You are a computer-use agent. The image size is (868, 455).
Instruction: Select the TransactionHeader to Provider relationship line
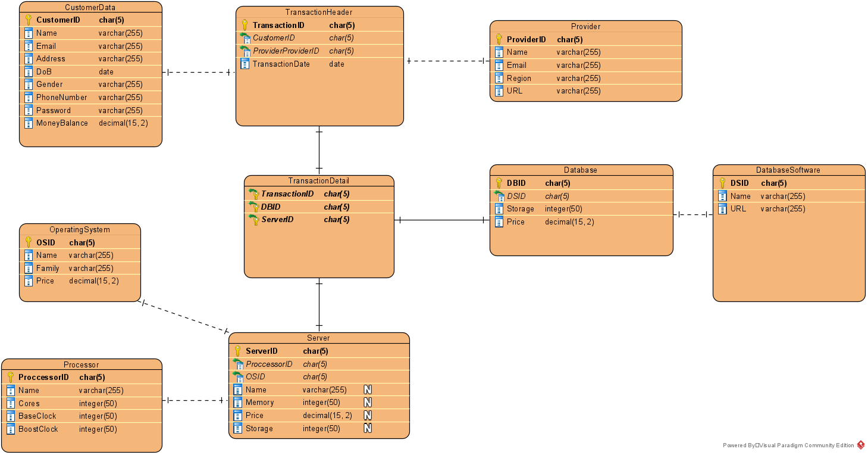coord(447,61)
